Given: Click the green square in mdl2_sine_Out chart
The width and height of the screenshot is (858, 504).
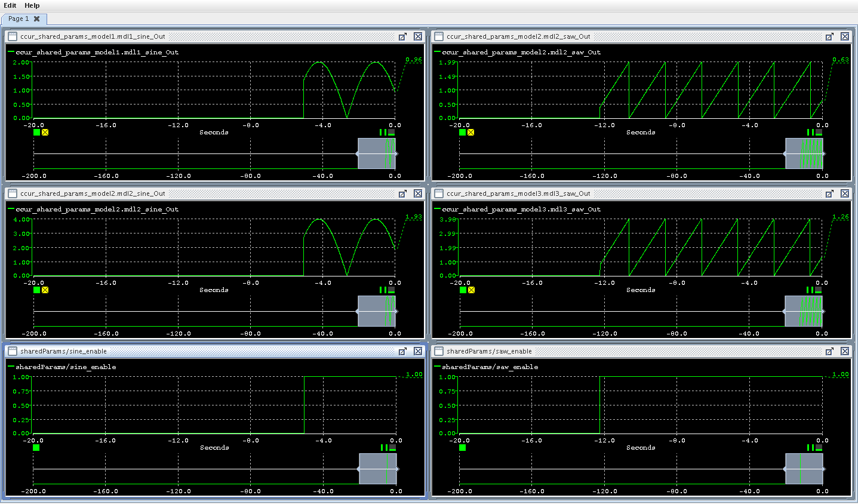Looking at the screenshot, I should [37, 290].
